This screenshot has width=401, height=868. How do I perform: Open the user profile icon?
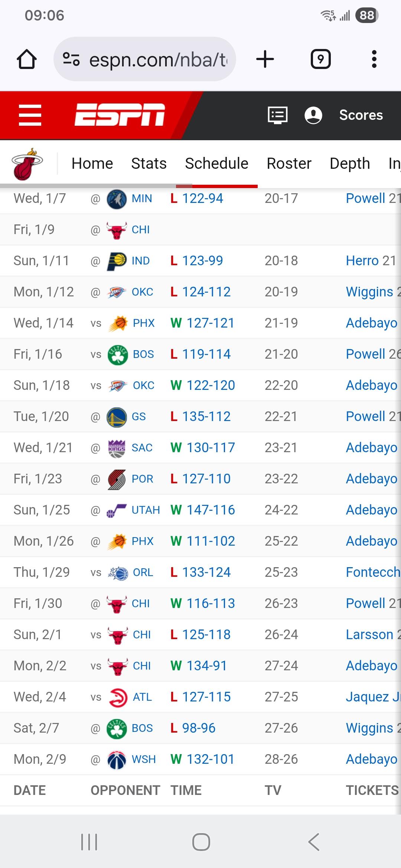tap(313, 115)
